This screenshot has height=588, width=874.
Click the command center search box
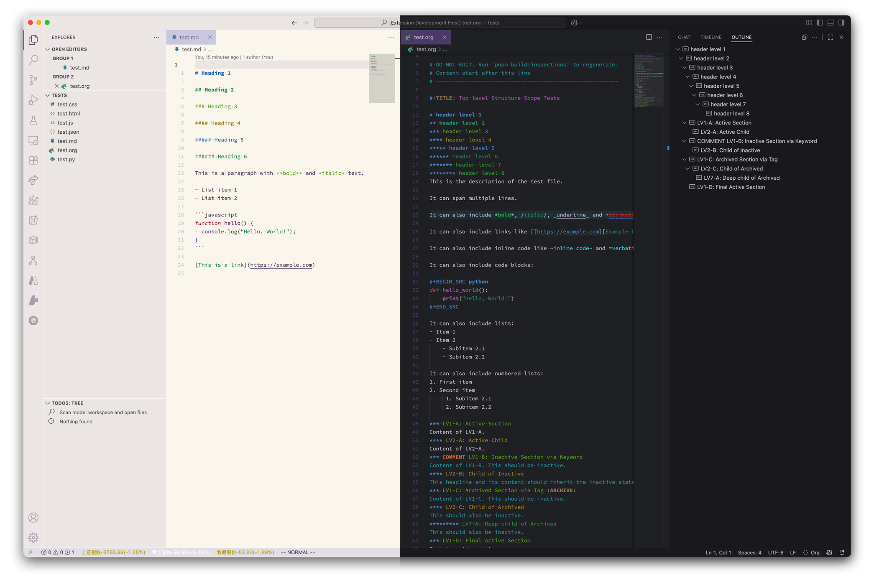[x=439, y=23]
